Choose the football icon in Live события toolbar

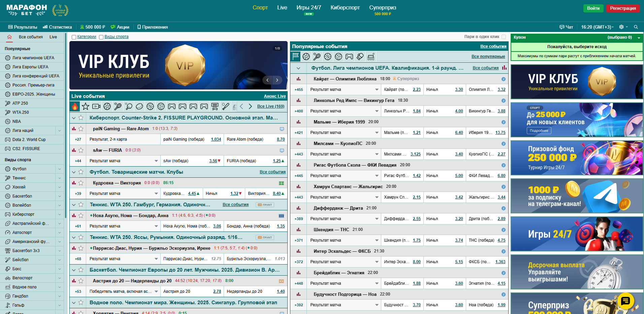pyautogui.click(x=107, y=106)
